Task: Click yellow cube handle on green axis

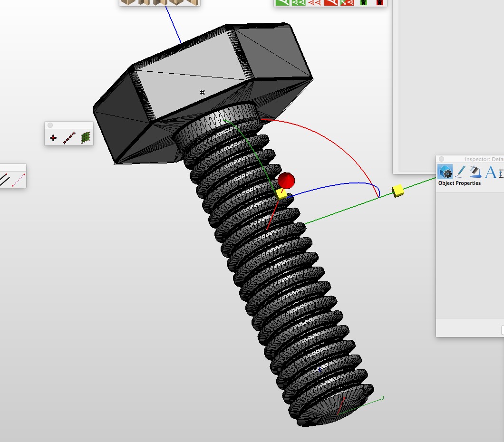Action: [x=398, y=191]
